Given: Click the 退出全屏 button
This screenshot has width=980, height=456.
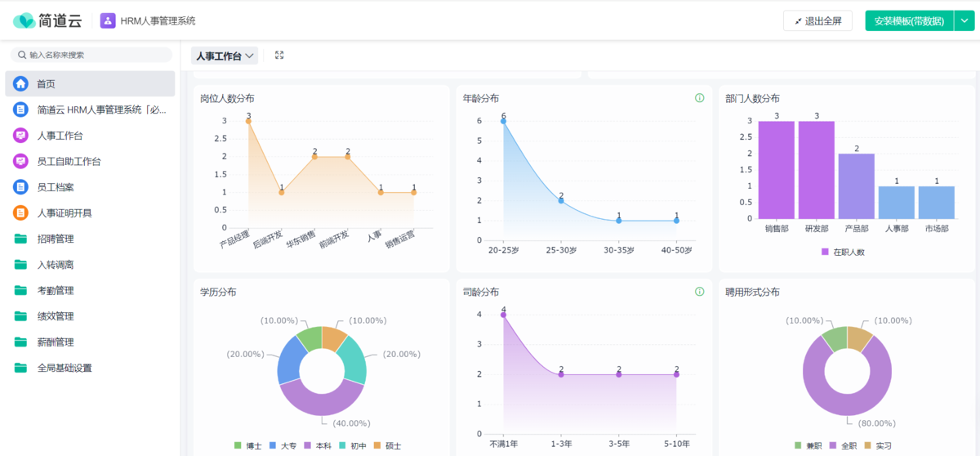Looking at the screenshot, I should coord(817,21).
